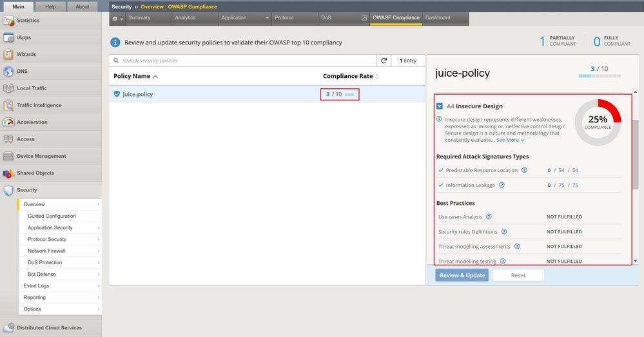This screenshot has width=644, height=337.
Task: Open the juice-policy row link
Action: [138, 94]
